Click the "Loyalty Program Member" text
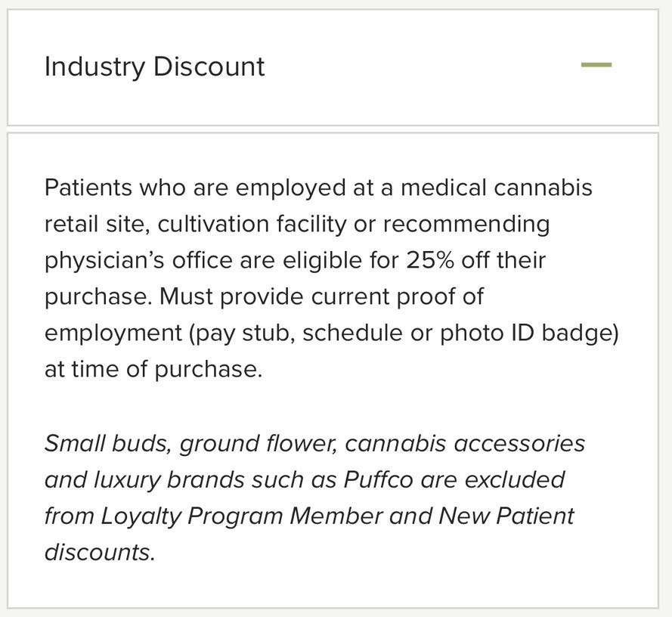The height and width of the screenshot is (617, 672). click(242, 516)
